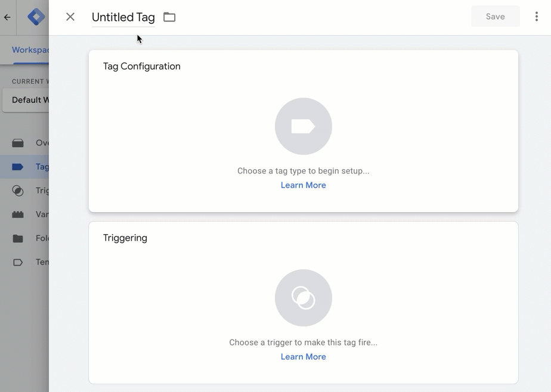Screen dimensions: 551x392
Task: Click the trigger circle icon in the Triggering card
Action: click(x=303, y=297)
